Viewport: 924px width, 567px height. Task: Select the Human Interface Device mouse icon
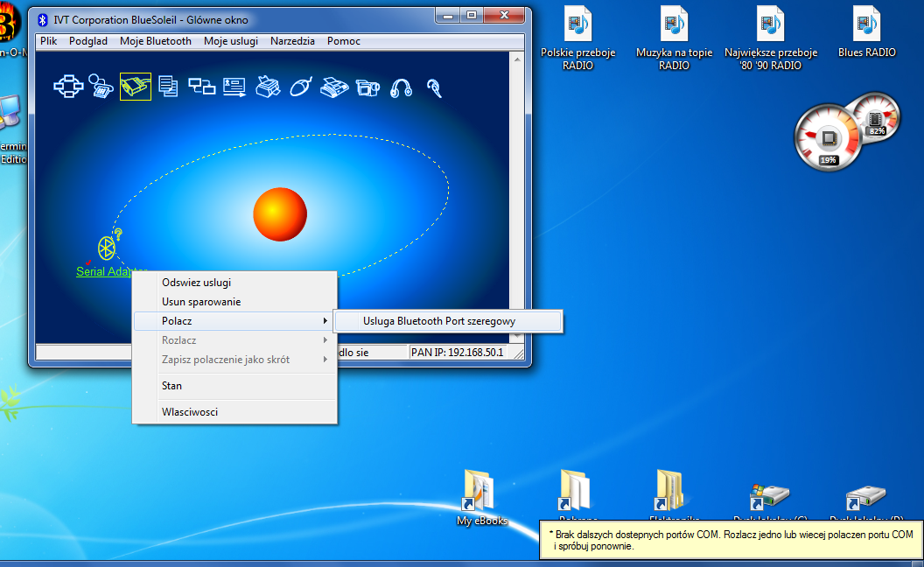[x=300, y=87]
